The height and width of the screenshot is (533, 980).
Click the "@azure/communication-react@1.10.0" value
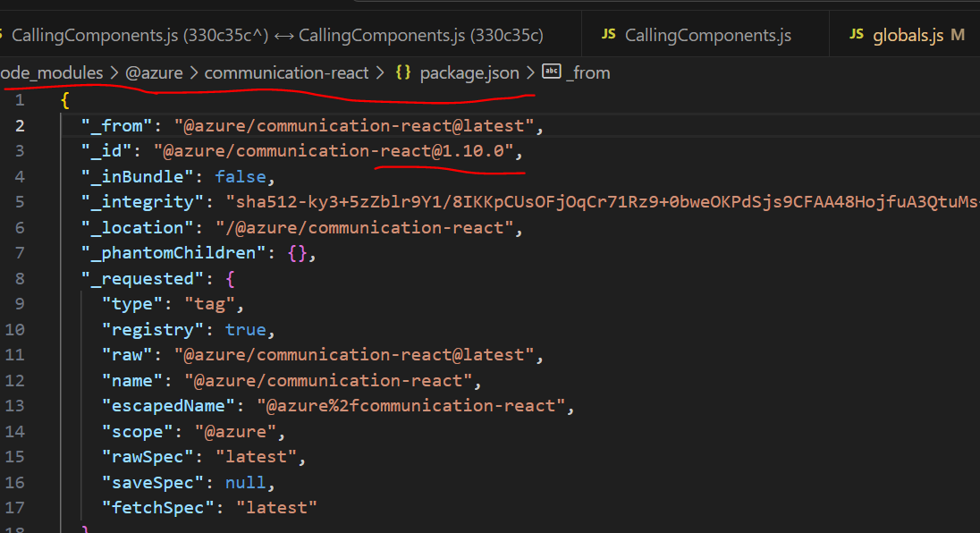pyautogui.click(x=334, y=151)
